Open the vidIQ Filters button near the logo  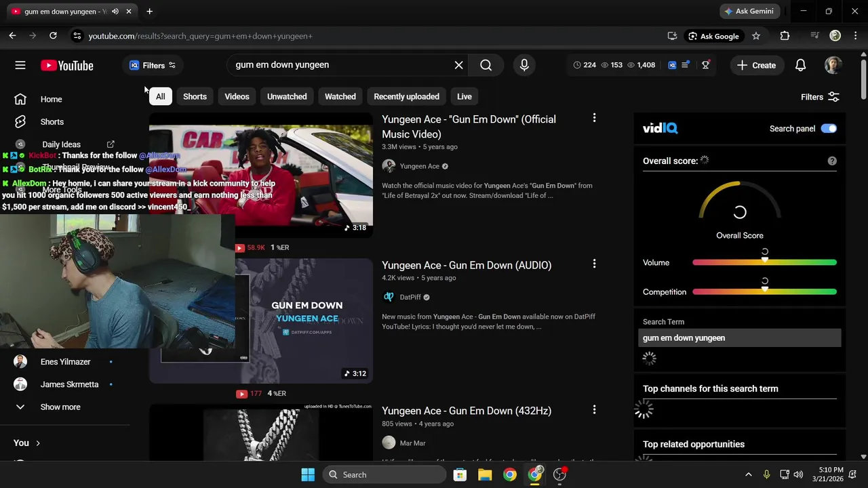point(153,65)
